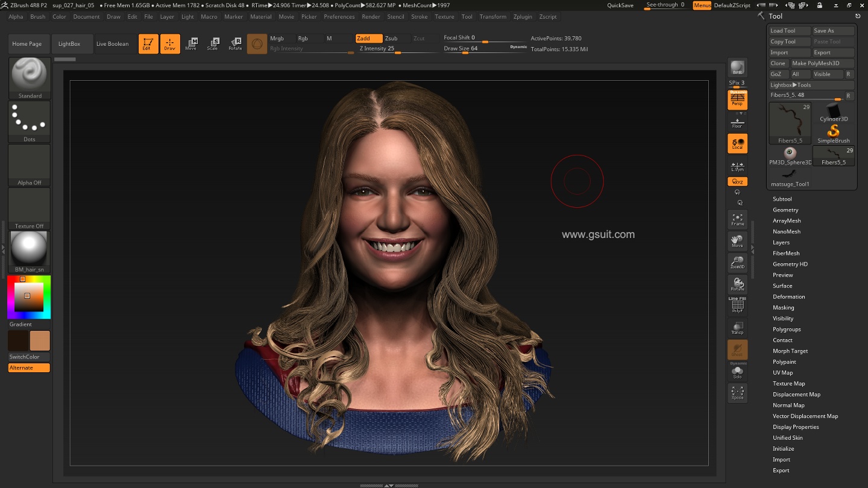The width and height of the screenshot is (868, 488).
Task: Open the Texture Off selector
Action: coord(30,208)
